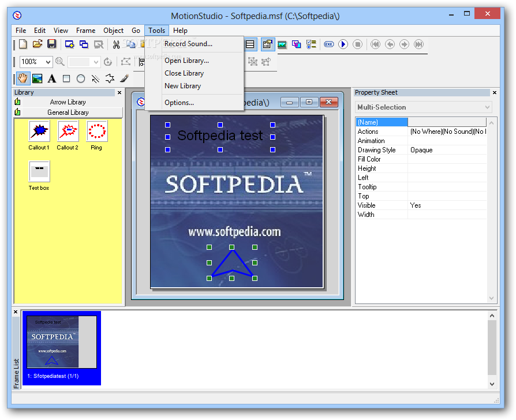
Task: Open the View menu
Action: (x=61, y=31)
